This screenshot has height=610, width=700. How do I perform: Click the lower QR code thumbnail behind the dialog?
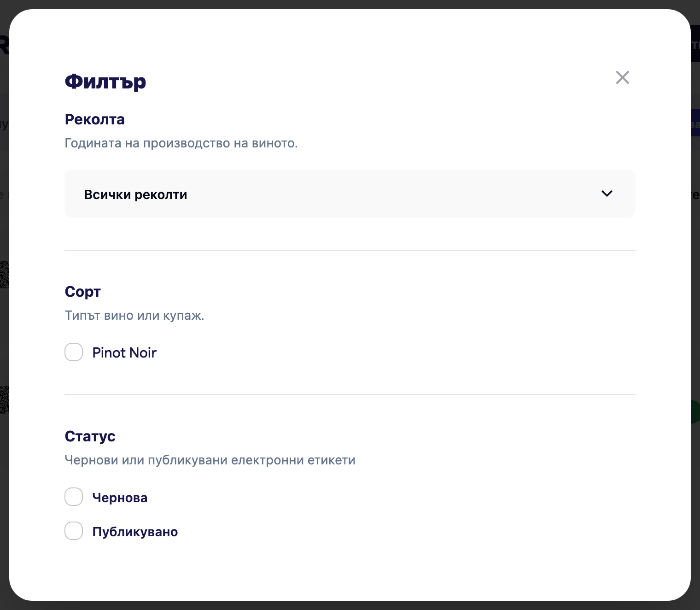[x=5, y=400]
